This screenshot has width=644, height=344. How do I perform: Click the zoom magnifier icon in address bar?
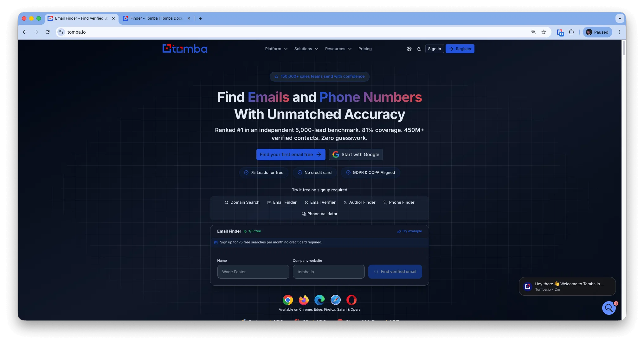point(534,32)
